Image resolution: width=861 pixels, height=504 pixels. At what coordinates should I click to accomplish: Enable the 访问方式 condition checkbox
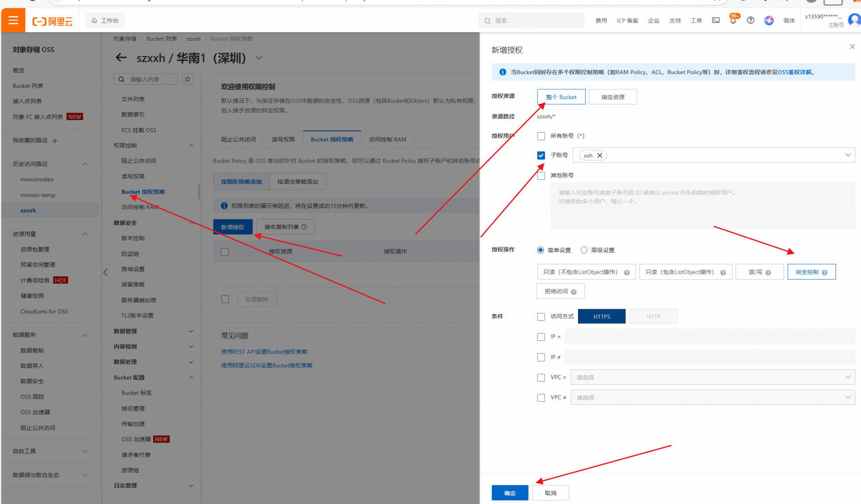click(541, 317)
